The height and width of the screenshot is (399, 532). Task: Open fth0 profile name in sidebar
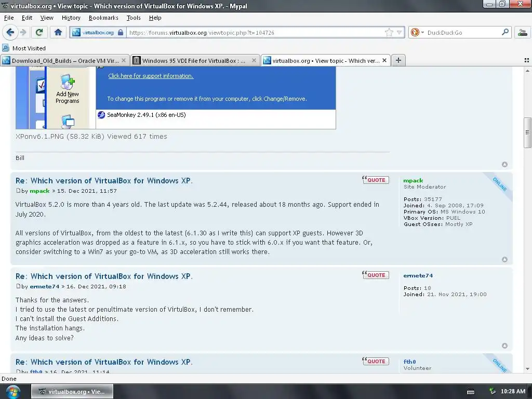(x=409, y=362)
